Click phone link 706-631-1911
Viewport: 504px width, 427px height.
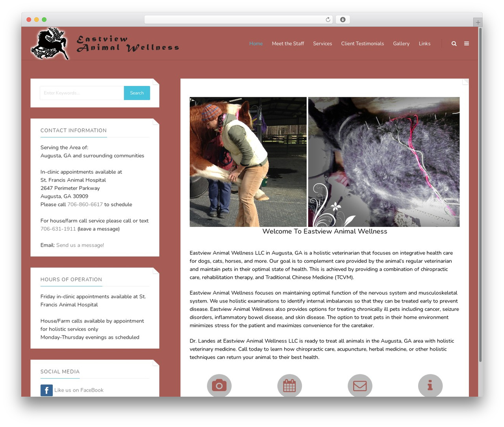[x=58, y=229]
